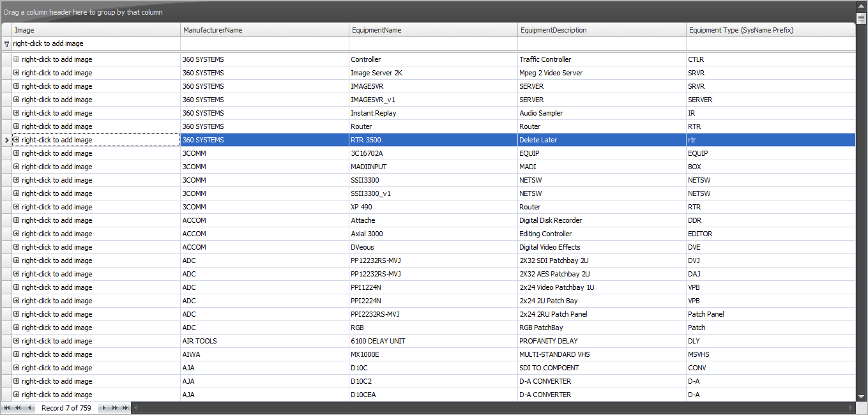The width and height of the screenshot is (868, 415).
Task: Click the up arrow of the vertical scrollbar
Action: [861, 6]
